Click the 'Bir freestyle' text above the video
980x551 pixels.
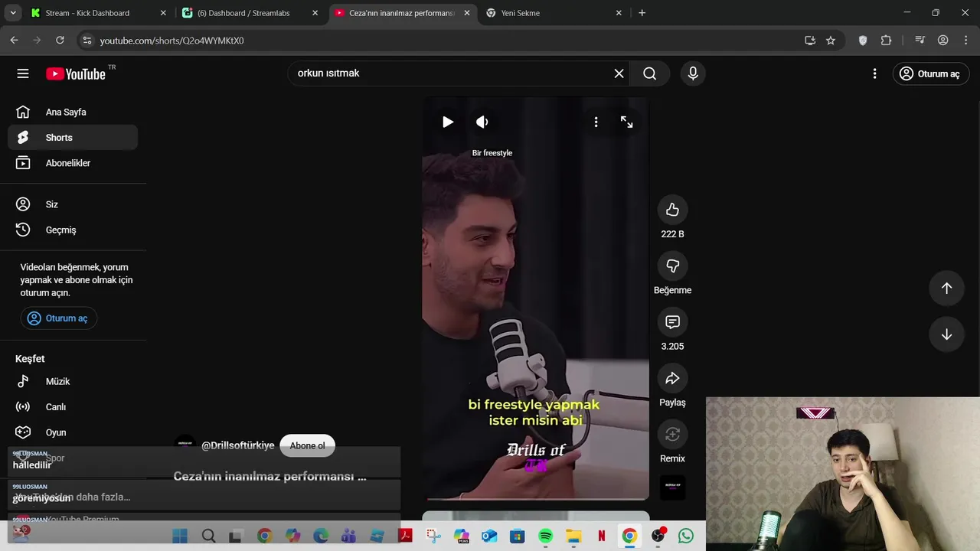pyautogui.click(x=492, y=153)
